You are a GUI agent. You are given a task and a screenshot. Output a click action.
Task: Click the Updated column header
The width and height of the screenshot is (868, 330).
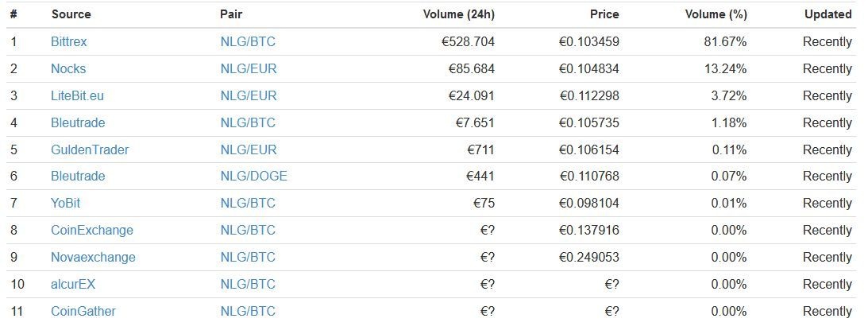pos(827,14)
